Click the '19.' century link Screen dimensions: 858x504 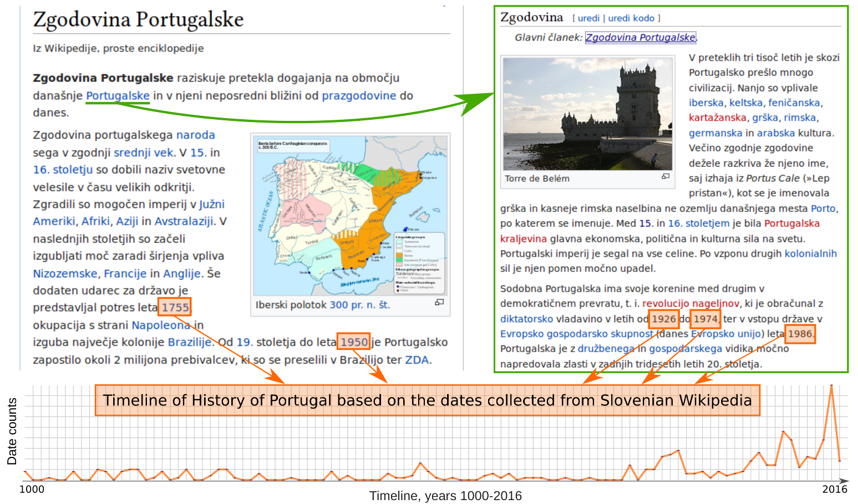click(245, 342)
